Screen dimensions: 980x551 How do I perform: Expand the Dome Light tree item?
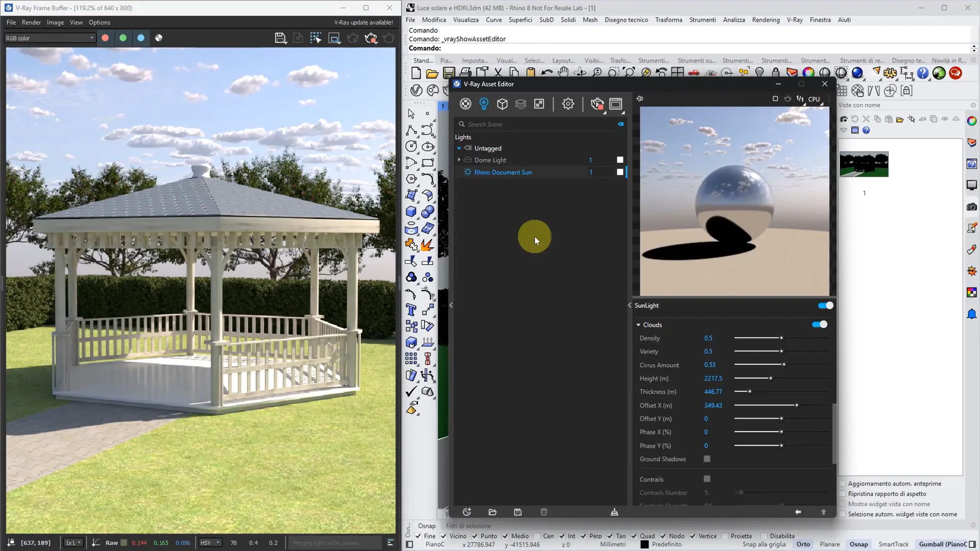(x=459, y=160)
